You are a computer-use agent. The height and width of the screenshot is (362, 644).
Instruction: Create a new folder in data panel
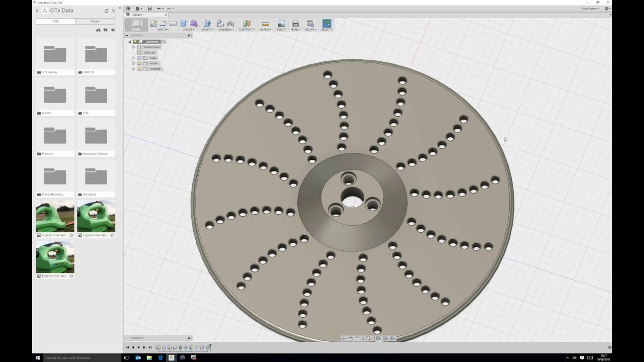(105, 30)
